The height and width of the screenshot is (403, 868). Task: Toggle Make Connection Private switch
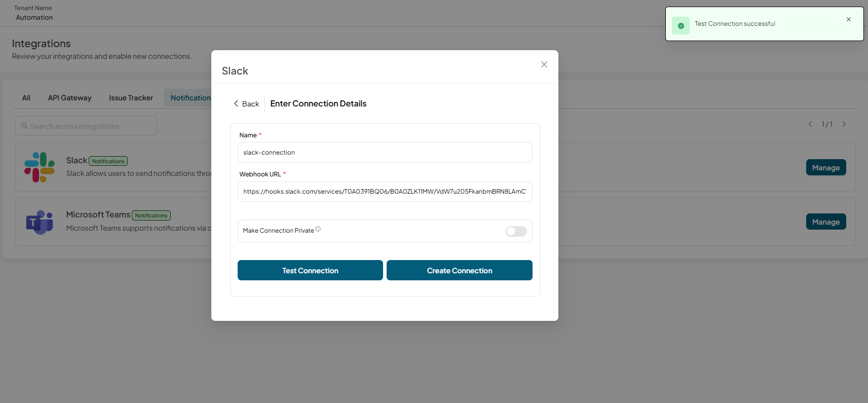point(516,231)
